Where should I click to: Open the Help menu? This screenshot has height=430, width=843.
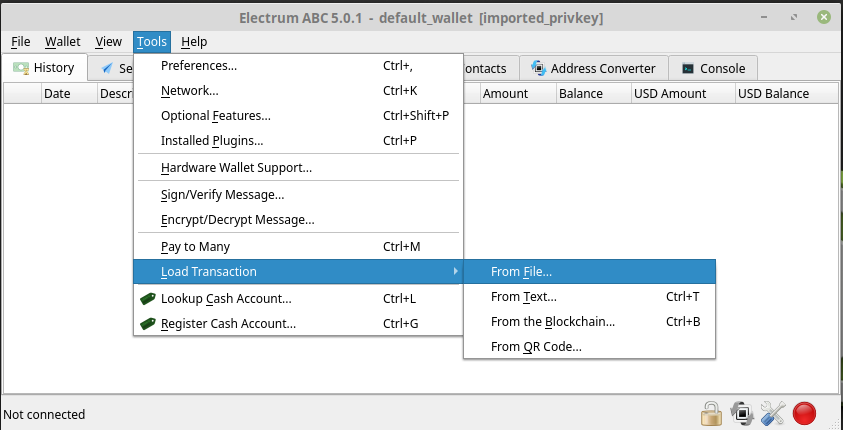194,41
